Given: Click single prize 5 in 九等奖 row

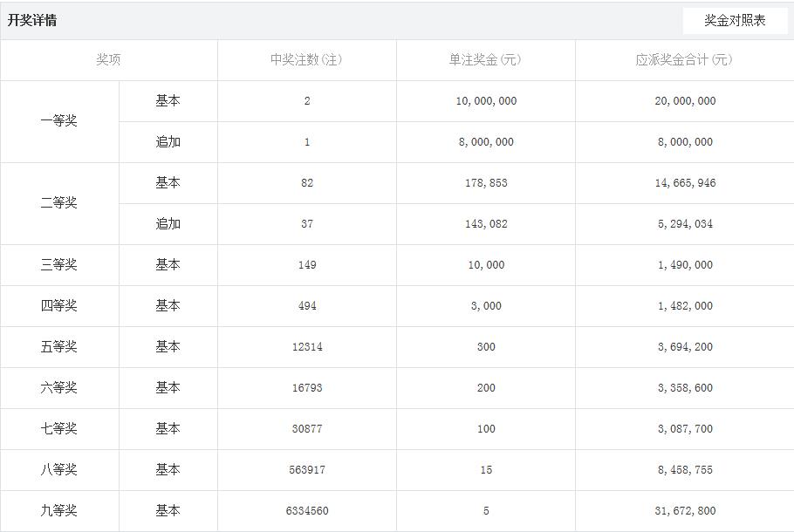Looking at the screenshot, I should pyautogui.click(x=486, y=511).
